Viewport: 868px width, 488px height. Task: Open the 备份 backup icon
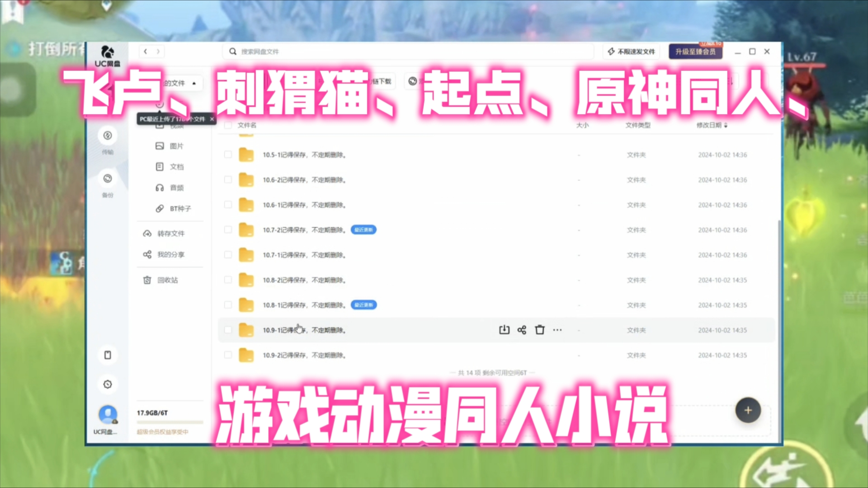pos(108,178)
